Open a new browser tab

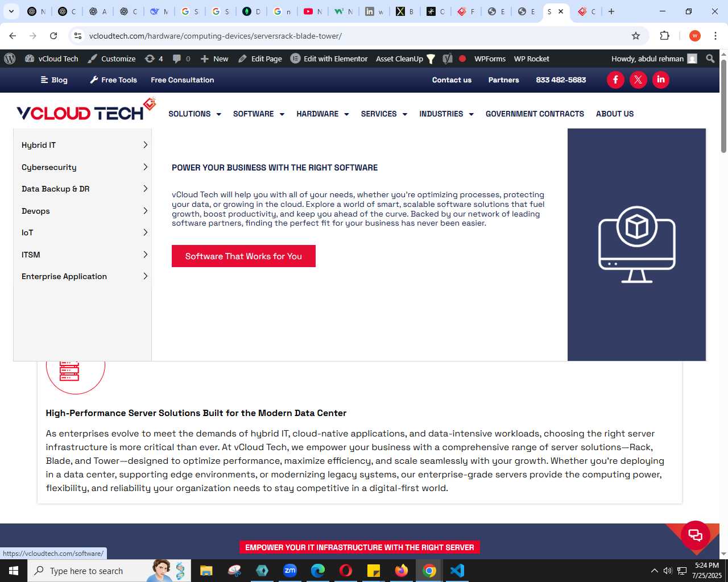pyautogui.click(x=611, y=11)
